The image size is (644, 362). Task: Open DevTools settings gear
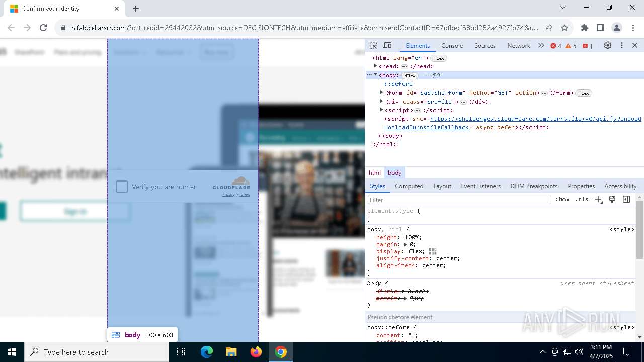tap(608, 45)
